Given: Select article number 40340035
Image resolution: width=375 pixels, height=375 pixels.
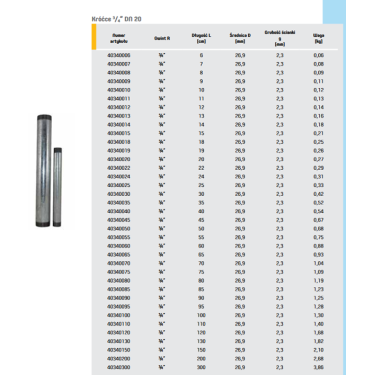Looking at the screenshot, I should click(119, 203).
